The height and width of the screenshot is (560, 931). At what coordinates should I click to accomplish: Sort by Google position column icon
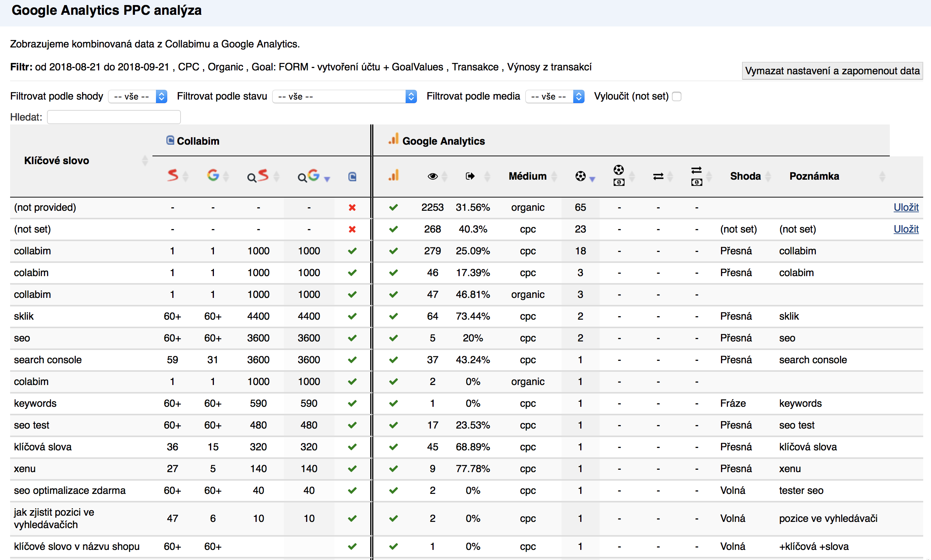213,176
